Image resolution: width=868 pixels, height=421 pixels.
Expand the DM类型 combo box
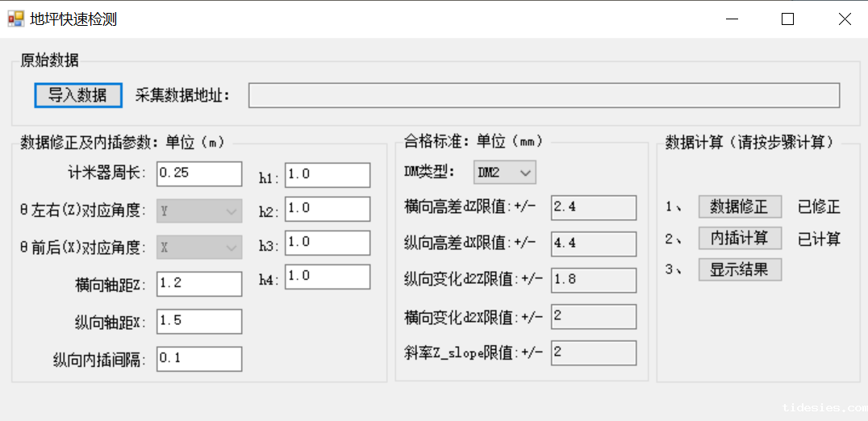[504, 173]
